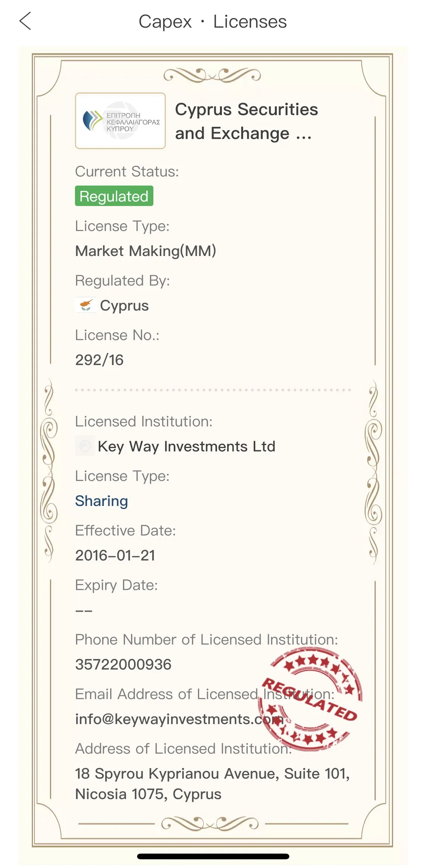Select the Regulated By label
The image size is (426, 868).
click(122, 281)
